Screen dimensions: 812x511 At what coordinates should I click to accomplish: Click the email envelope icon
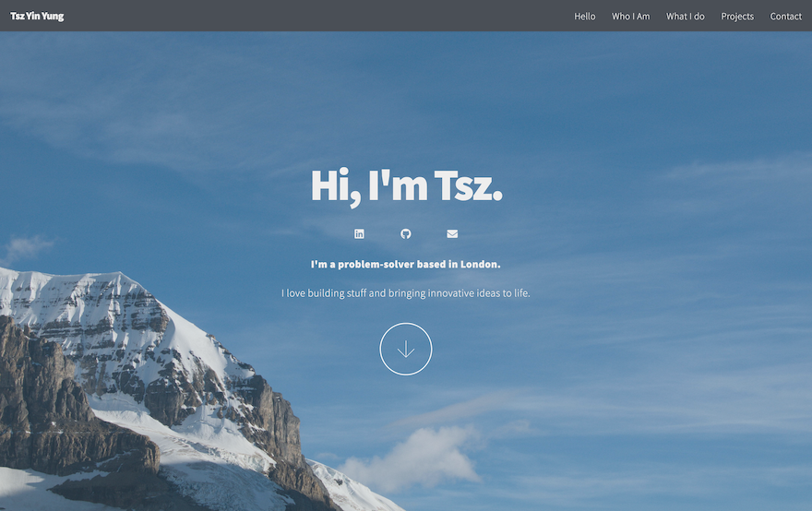(x=452, y=234)
